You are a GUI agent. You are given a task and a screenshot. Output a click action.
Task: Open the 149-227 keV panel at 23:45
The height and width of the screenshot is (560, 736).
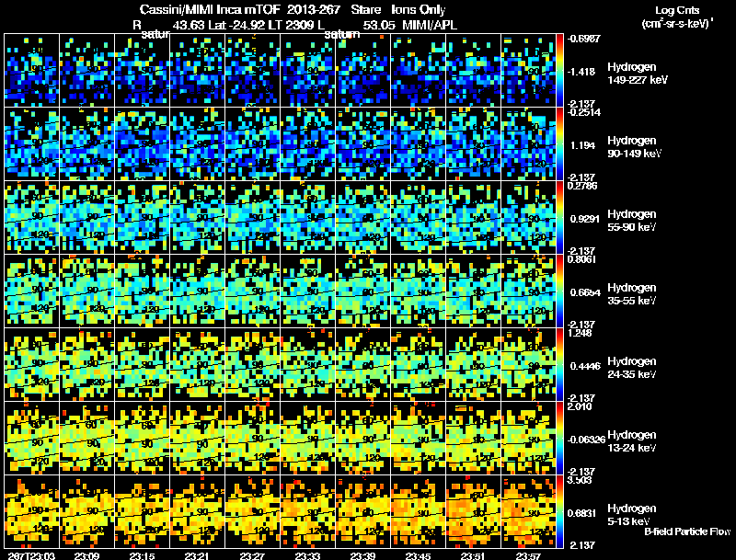pos(418,70)
